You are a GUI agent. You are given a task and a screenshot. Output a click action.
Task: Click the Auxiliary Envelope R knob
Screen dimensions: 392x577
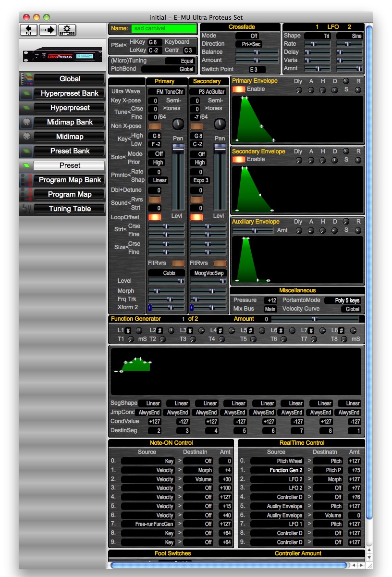point(358,231)
